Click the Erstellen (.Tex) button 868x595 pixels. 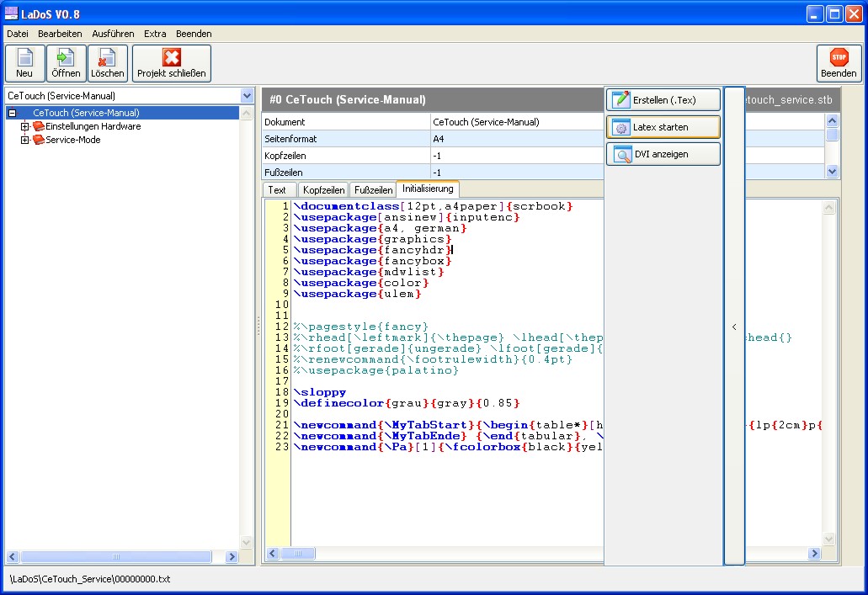point(663,100)
